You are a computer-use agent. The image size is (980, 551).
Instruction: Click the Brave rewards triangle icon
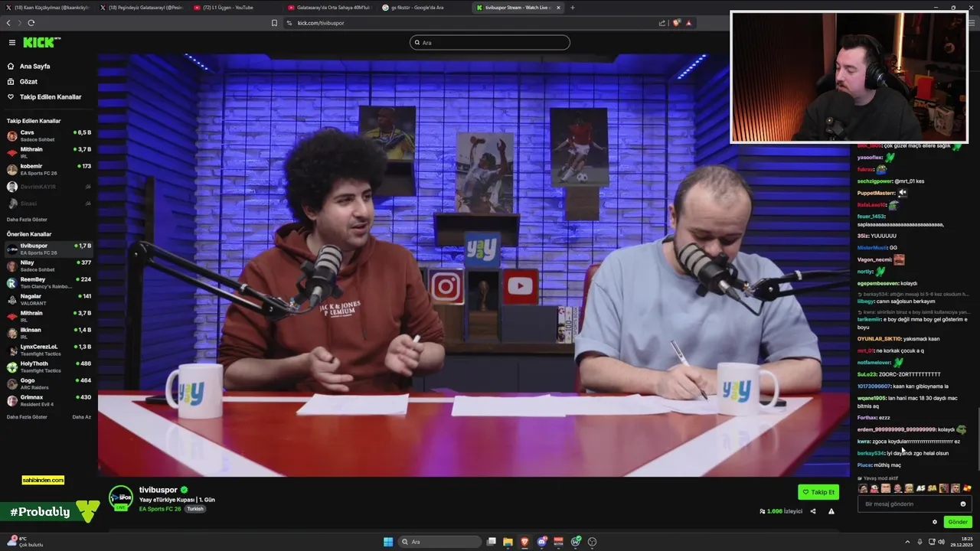point(688,23)
